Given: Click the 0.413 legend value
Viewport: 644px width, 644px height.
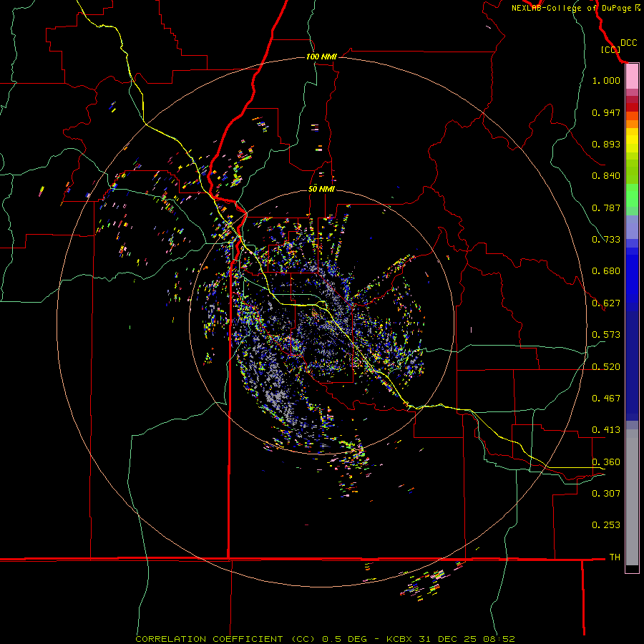Looking at the screenshot, I should (x=606, y=430).
